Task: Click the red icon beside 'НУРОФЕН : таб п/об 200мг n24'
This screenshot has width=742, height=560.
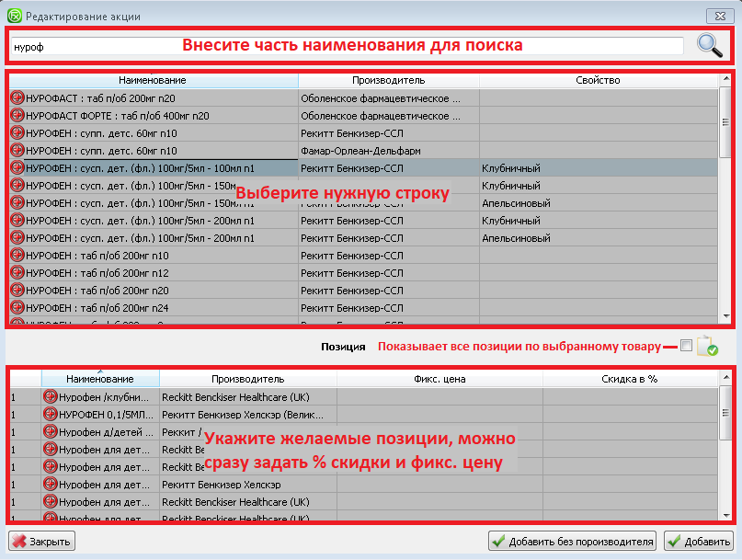Action: tap(17, 308)
